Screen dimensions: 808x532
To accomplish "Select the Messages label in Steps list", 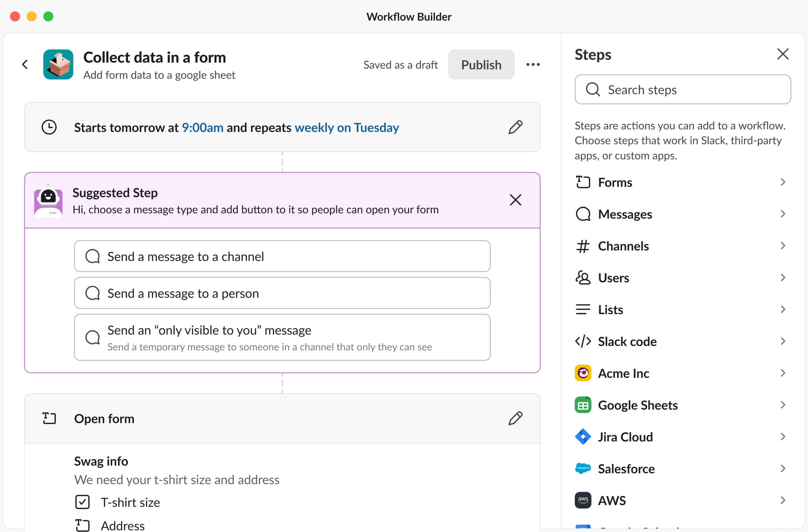I will 625,214.
